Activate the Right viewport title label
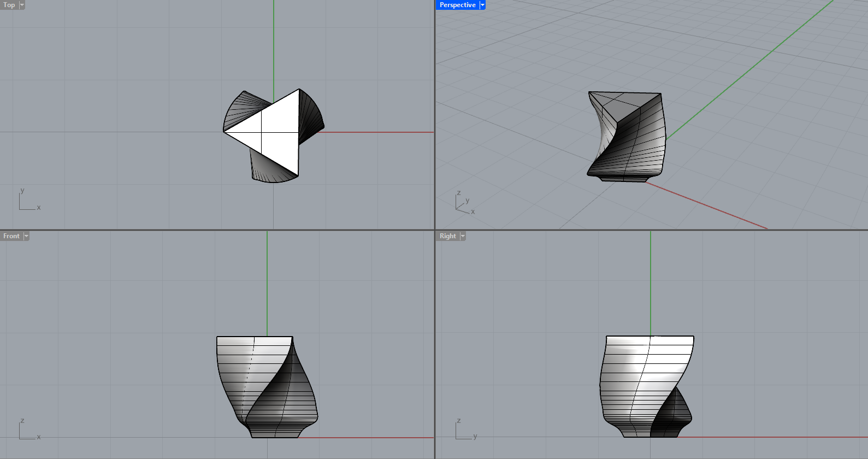 (448, 236)
